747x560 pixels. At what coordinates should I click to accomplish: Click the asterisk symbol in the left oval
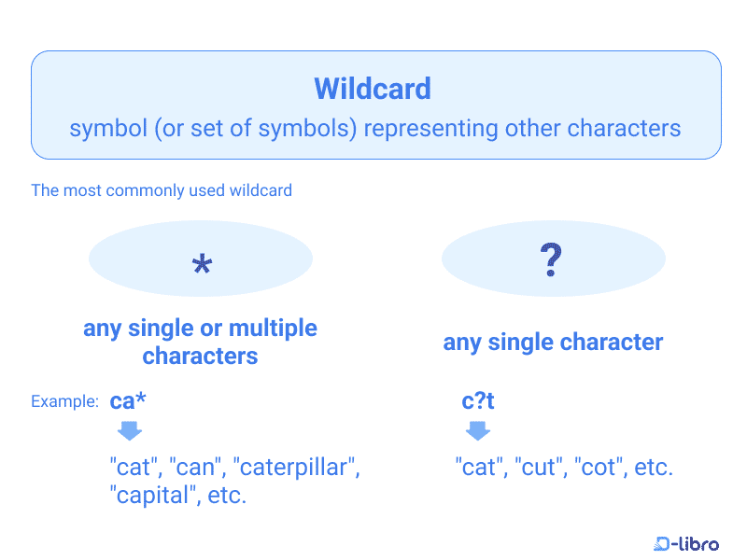202,263
